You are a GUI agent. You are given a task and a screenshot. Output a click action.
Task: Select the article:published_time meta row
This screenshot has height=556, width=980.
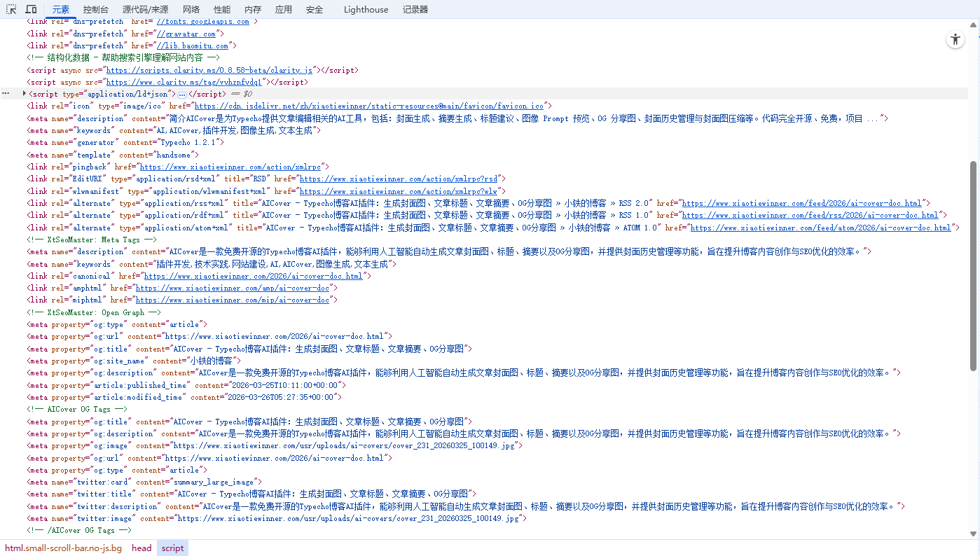point(186,385)
